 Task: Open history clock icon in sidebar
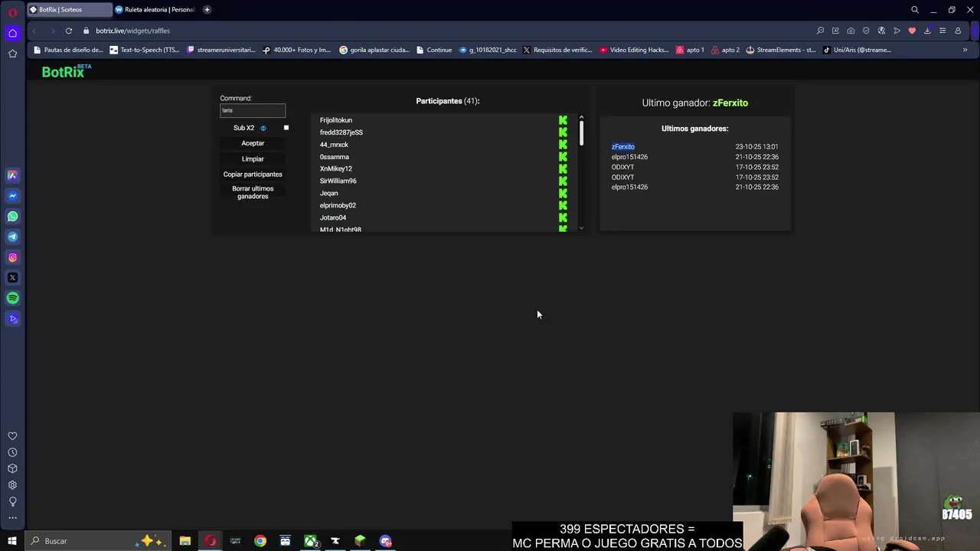(x=12, y=452)
